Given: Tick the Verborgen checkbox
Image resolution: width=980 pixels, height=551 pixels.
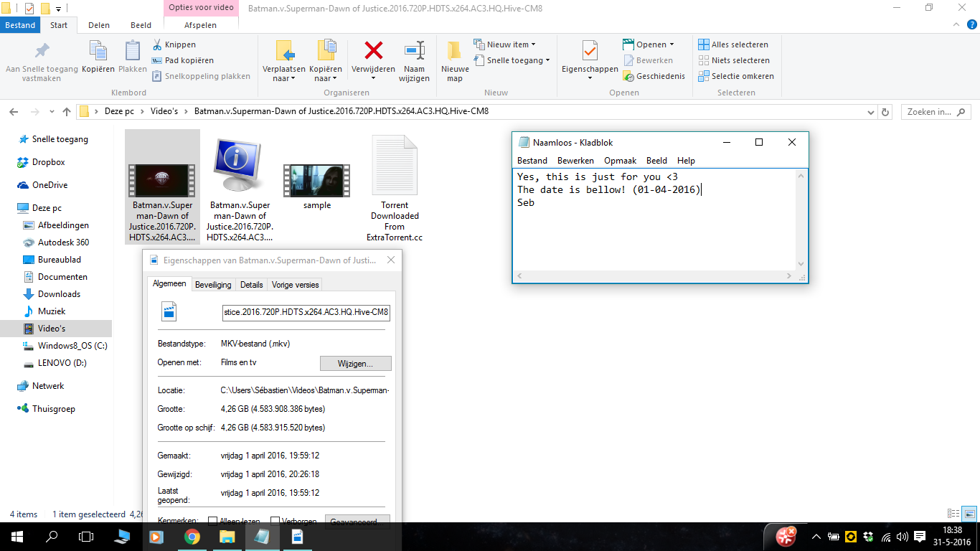Looking at the screenshot, I should 275,521.
